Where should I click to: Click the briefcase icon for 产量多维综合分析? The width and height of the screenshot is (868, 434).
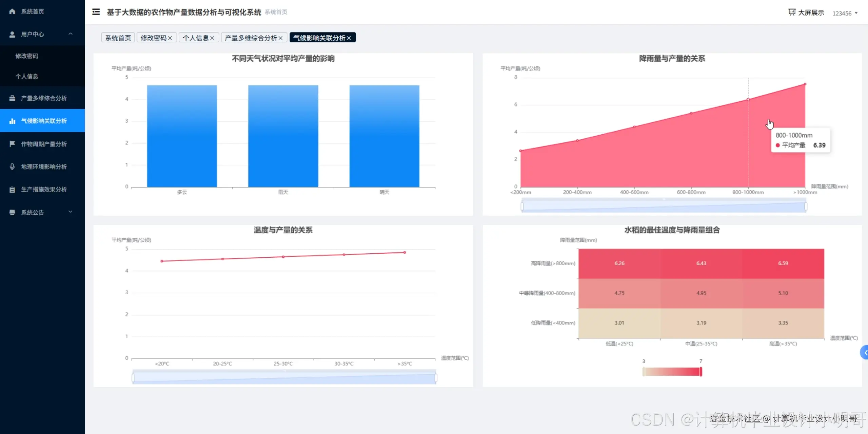click(12, 98)
